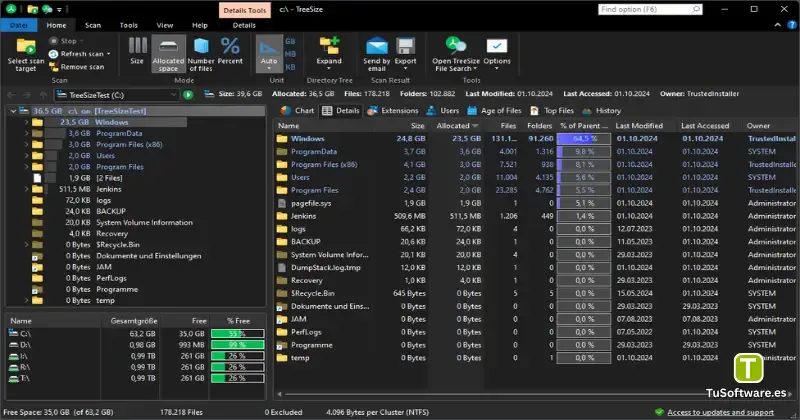Go up one directory level
This screenshot has height=420, width=800.
click(43, 95)
